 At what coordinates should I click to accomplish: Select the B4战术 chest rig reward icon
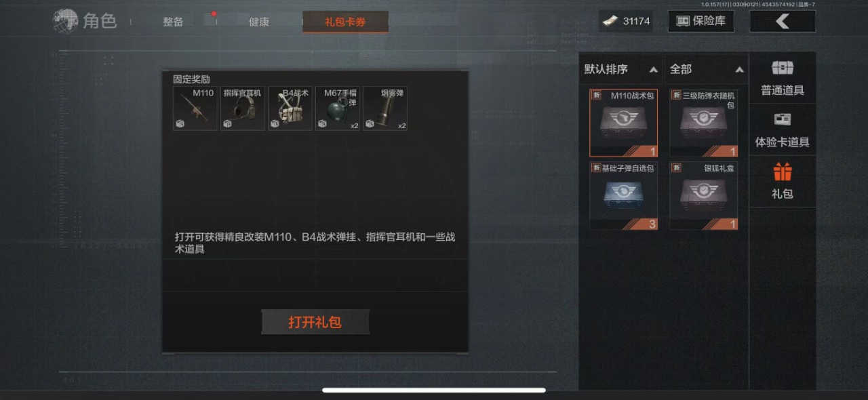(x=290, y=108)
